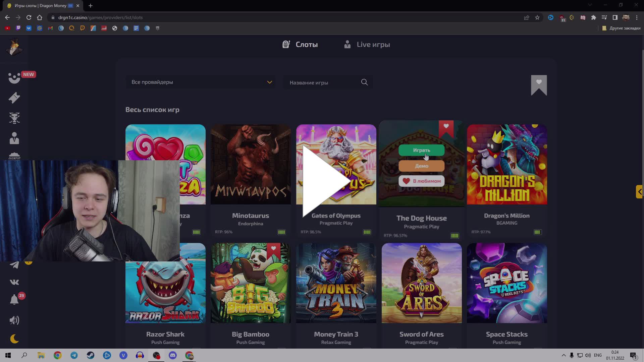This screenshot has height=362, width=644.
Task: Click the VK social sidebar icon
Action: point(14,282)
